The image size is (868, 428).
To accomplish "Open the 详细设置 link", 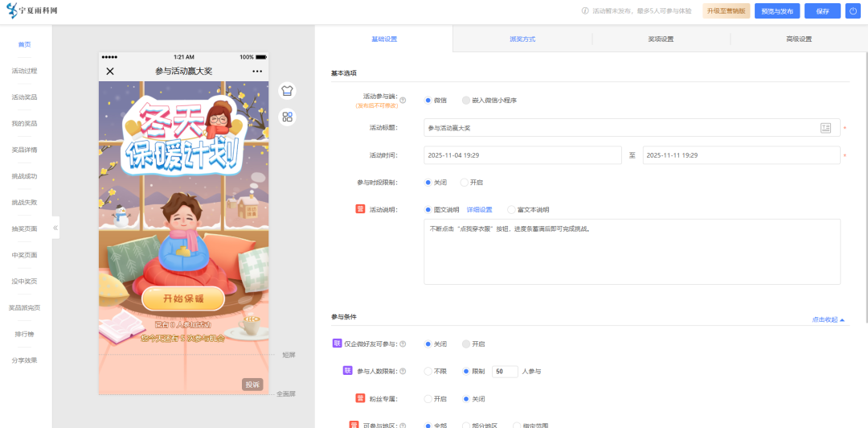I will coord(479,210).
